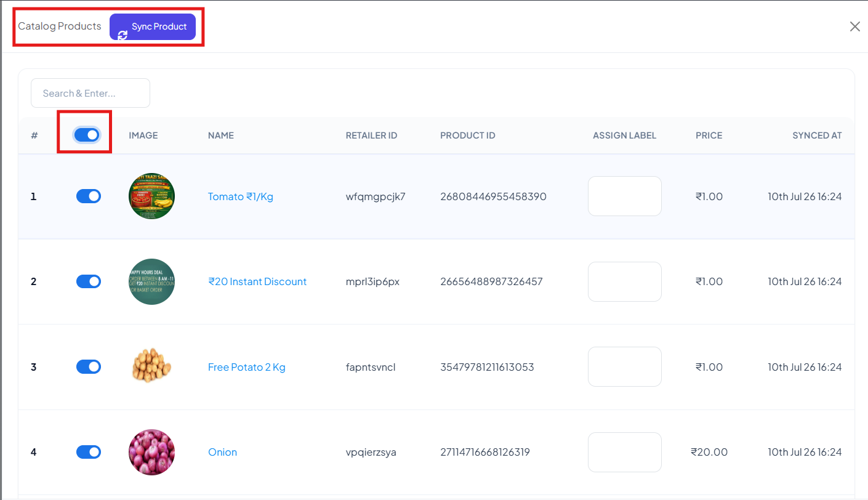Click the Sync Product button
The width and height of the screenshot is (868, 500).
click(x=153, y=27)
